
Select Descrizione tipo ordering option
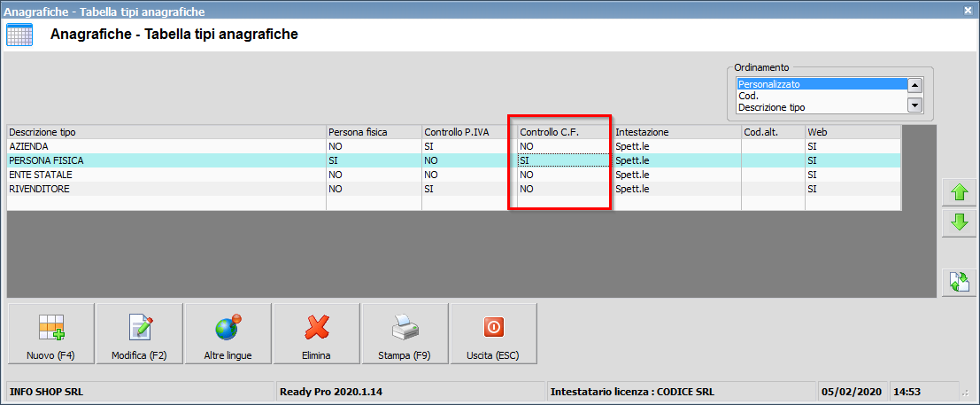pos(822,107)
